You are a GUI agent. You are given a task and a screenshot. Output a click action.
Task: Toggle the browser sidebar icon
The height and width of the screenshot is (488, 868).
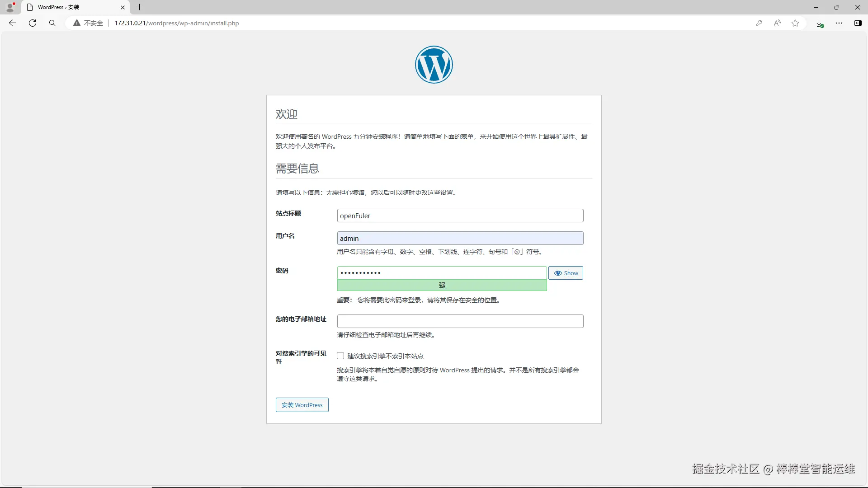pyautogui.click(x=858, y=23)
